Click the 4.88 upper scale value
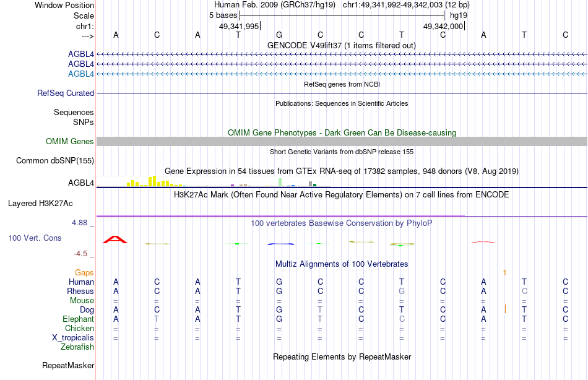The width and height of the screenshot is (588, 380). point(79,223)
